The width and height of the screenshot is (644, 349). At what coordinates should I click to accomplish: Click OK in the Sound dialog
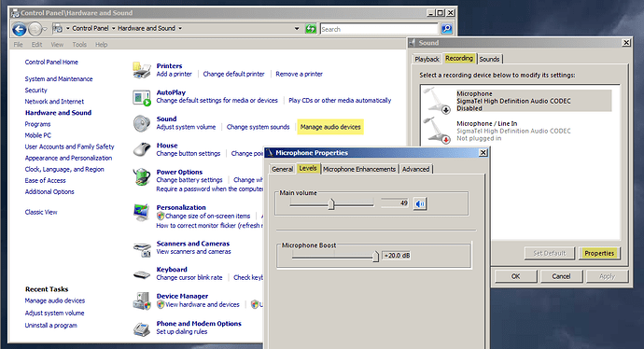[515, 276]
